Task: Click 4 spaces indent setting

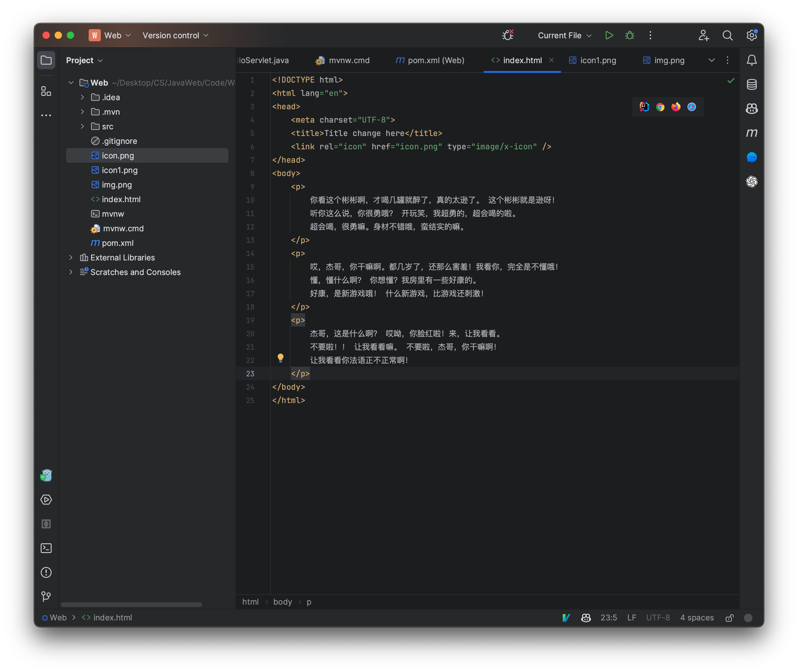Action: click(697, 618)
